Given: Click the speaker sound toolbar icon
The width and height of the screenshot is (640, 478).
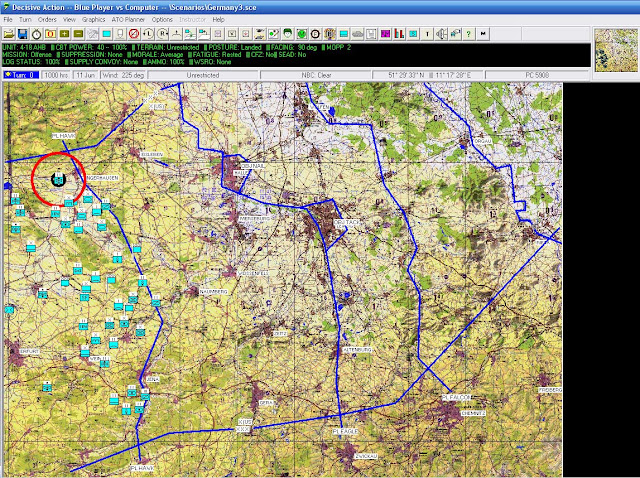Looking at the screenshot, I should tap(441, 34).
